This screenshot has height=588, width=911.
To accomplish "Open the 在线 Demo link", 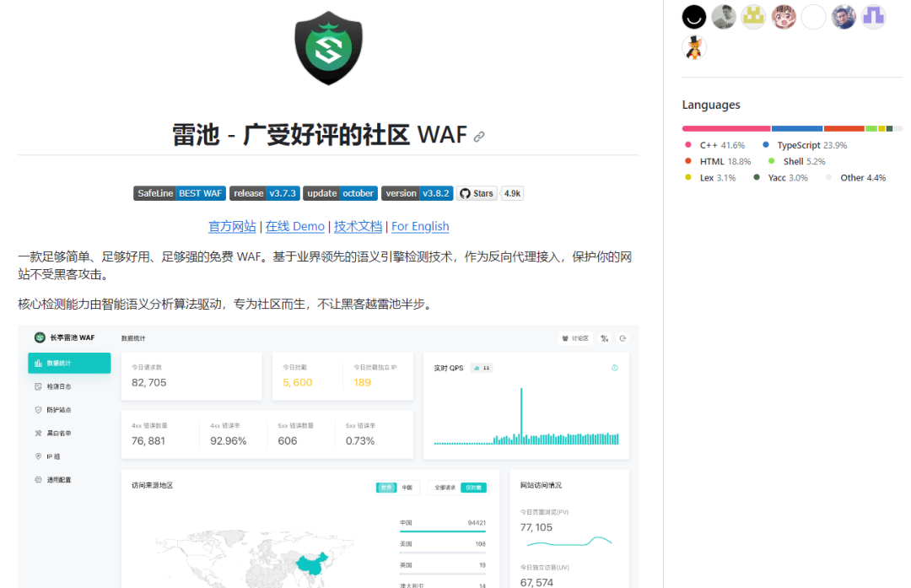I will pos(294,226).
